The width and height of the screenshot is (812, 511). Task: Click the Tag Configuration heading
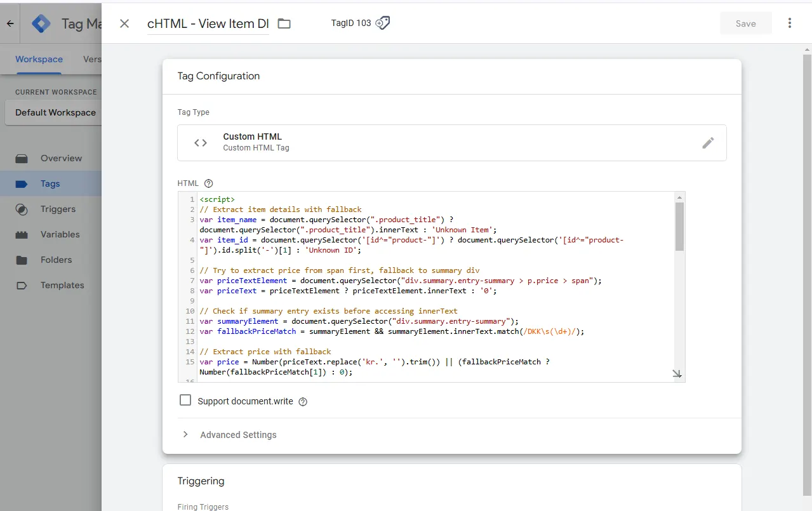point(218,76)
